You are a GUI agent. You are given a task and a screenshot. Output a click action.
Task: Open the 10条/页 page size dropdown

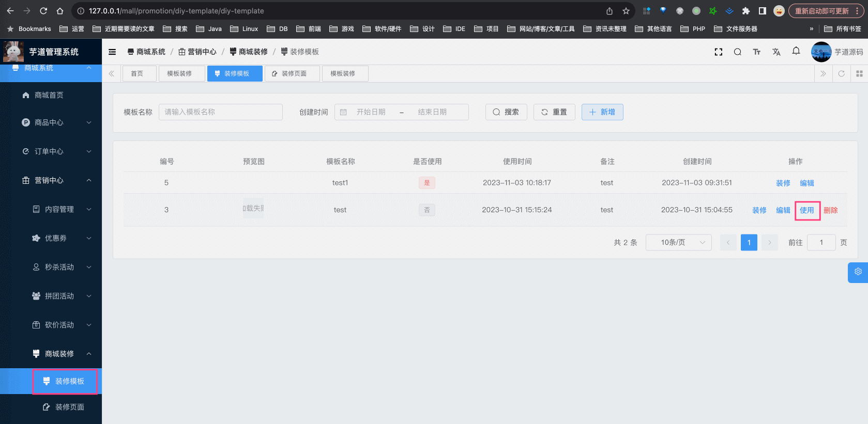(678, 242)
